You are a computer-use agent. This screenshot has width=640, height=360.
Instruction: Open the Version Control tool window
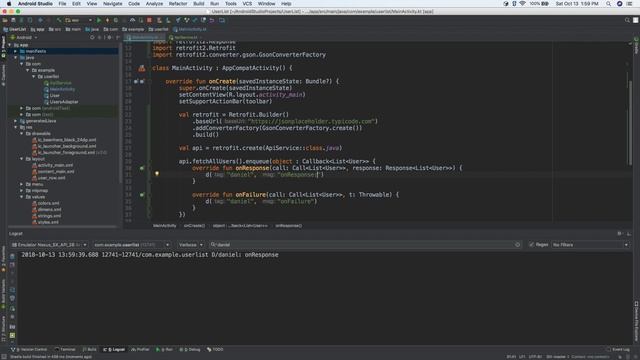pos(29,349)
